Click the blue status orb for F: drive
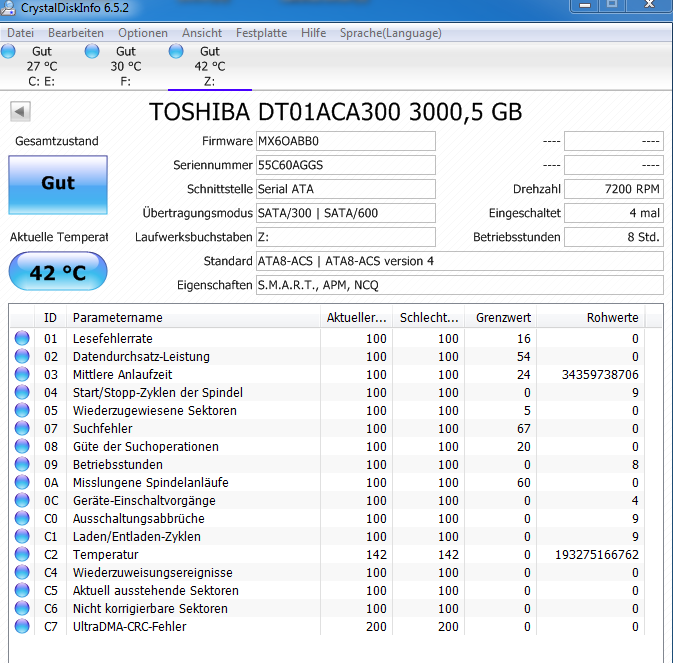Image resolution: width=673 pixels, height=663 pixels. point(92,51)
